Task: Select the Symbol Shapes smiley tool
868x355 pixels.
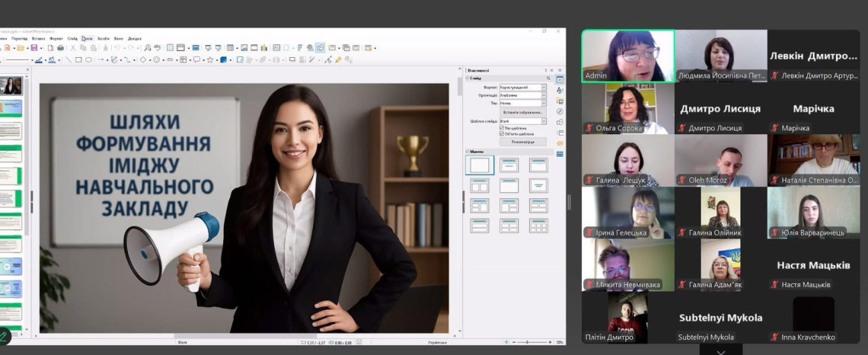Action: tap(156, 59)
